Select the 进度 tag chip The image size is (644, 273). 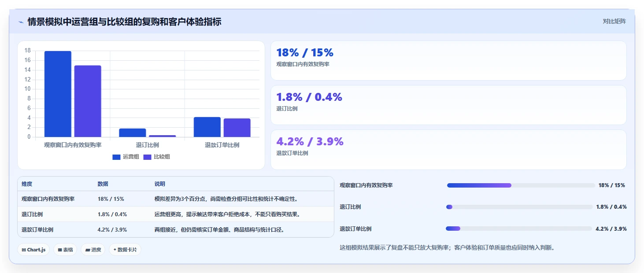click(x=93, y=250)
